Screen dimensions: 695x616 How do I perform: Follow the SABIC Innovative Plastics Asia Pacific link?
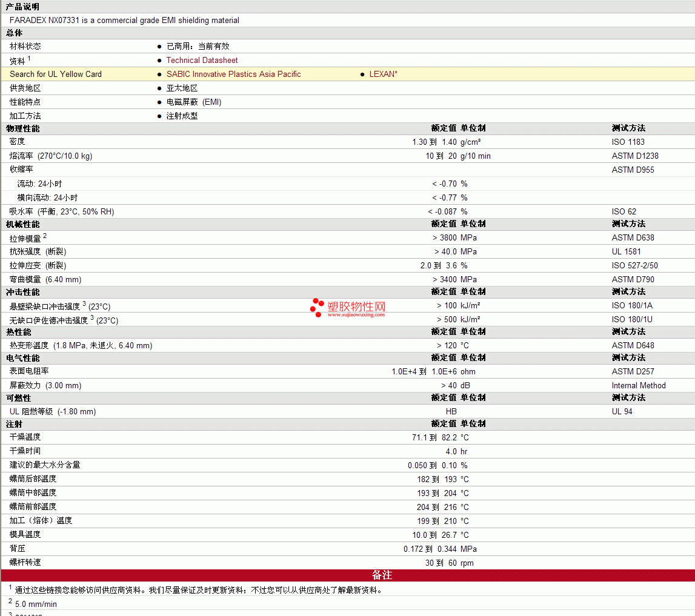point(234,74)
